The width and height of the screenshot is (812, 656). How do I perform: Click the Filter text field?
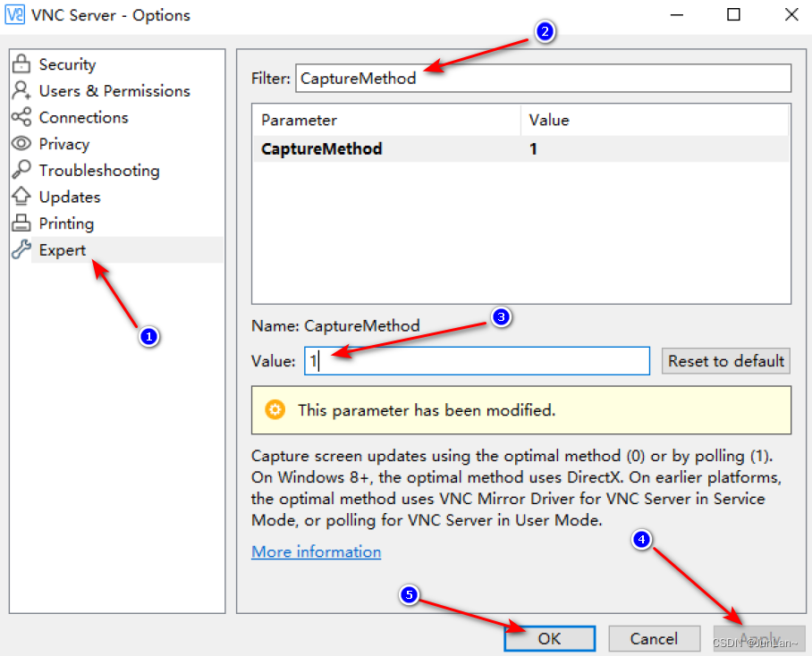543,78
